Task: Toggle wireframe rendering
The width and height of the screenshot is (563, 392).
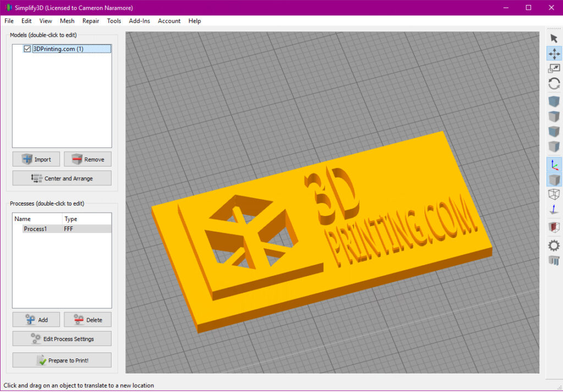Action: pos(554,194)
